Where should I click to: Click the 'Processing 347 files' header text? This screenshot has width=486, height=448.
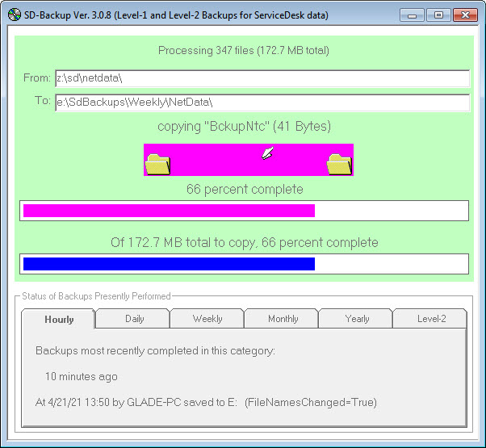point(244,51)
